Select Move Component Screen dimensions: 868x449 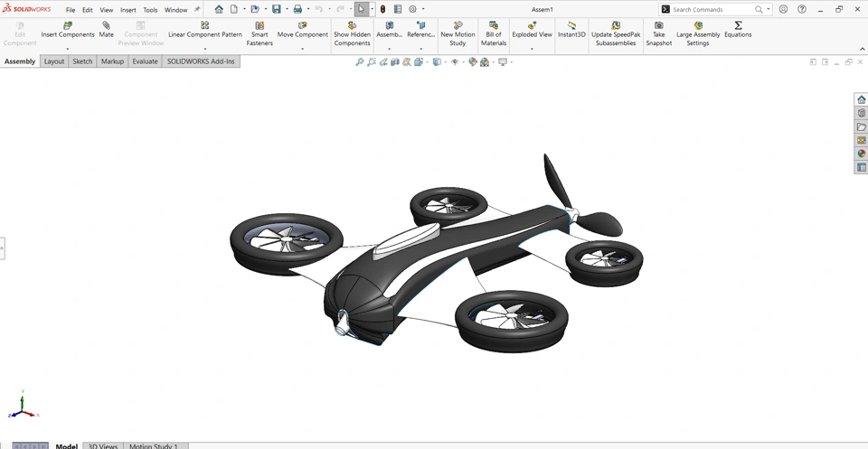tap(302, 30)
